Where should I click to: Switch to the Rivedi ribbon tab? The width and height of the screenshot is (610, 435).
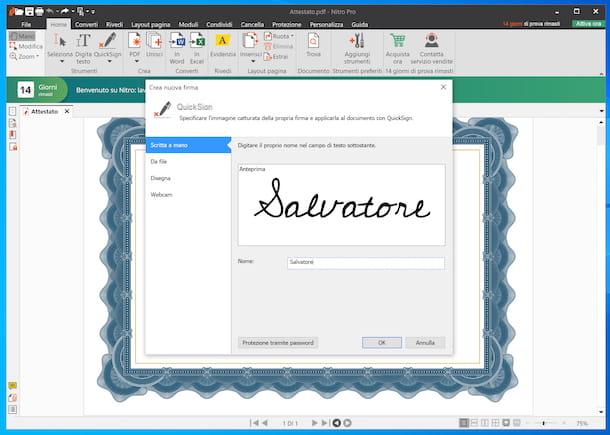114,24
